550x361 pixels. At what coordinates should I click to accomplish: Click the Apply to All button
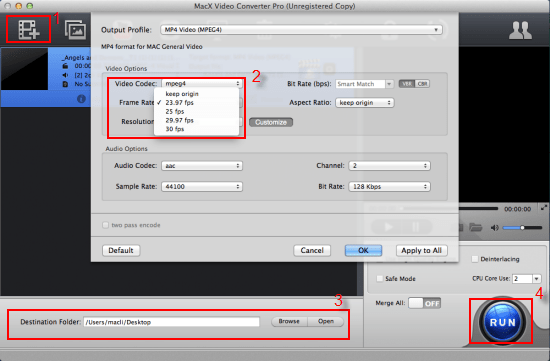pyautogui.click(x=422, y=250)
